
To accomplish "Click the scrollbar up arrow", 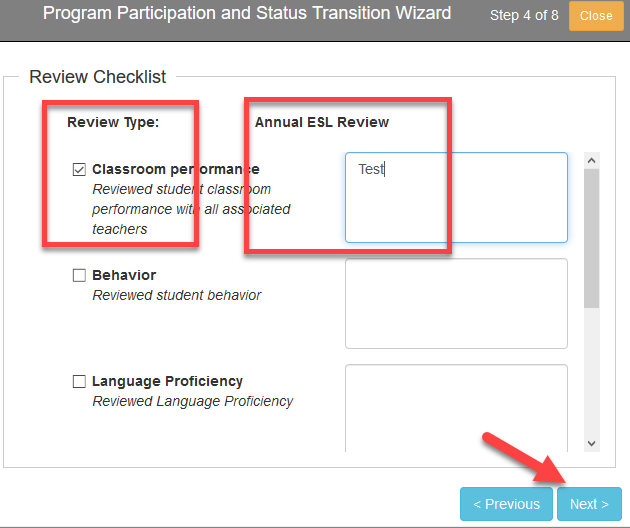I will 591,161.
